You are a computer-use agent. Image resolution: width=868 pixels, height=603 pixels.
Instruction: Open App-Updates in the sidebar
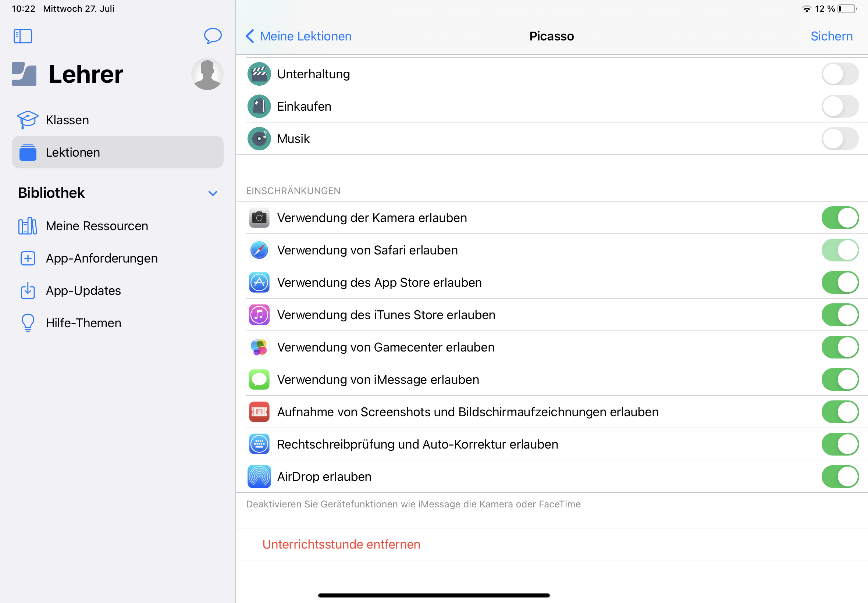[x=118, y=290]
